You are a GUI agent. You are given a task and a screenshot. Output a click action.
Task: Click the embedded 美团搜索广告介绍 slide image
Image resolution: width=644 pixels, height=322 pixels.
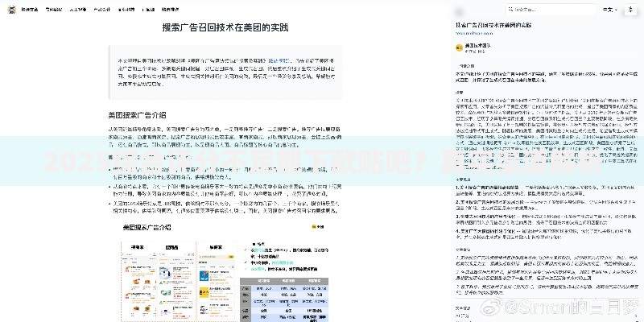click(x=225, y=270)
